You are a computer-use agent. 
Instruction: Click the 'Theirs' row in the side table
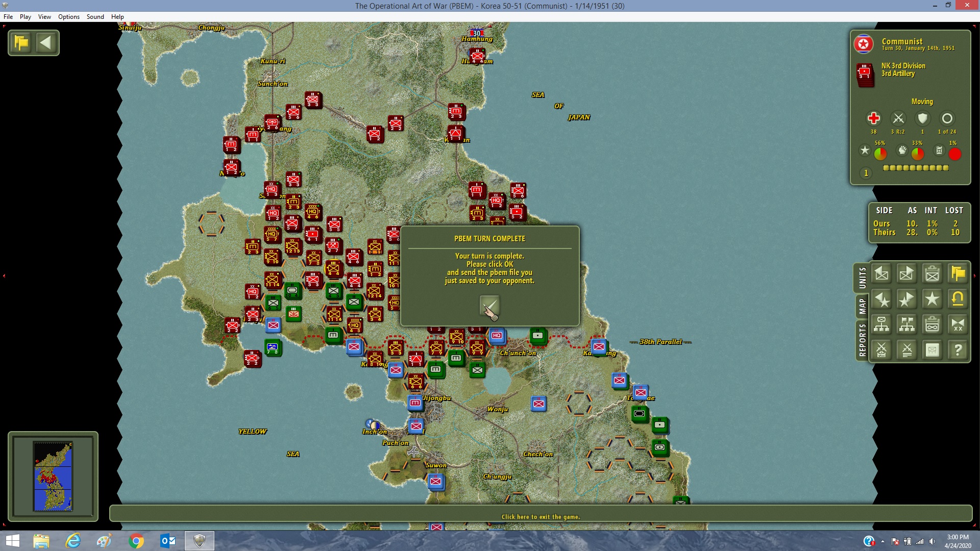917,232
